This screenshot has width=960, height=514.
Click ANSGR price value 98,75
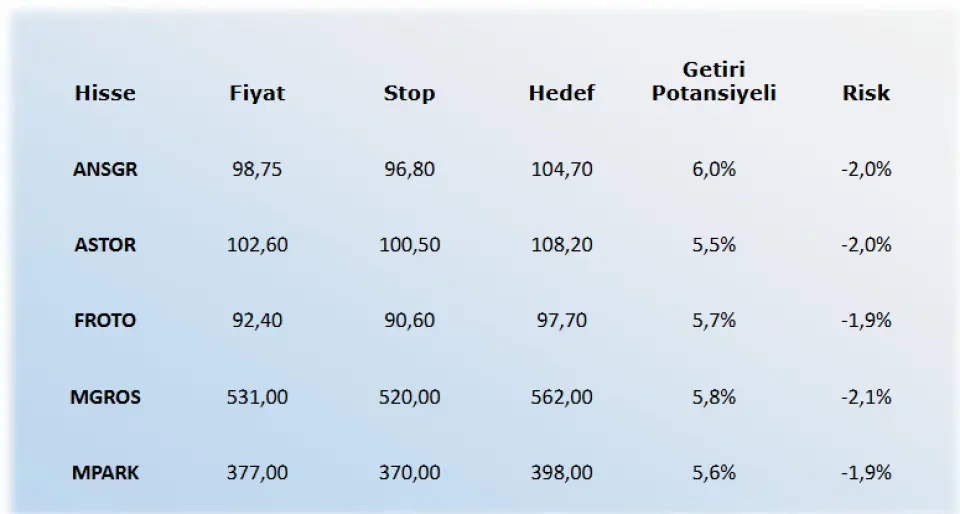coord(257,169)
